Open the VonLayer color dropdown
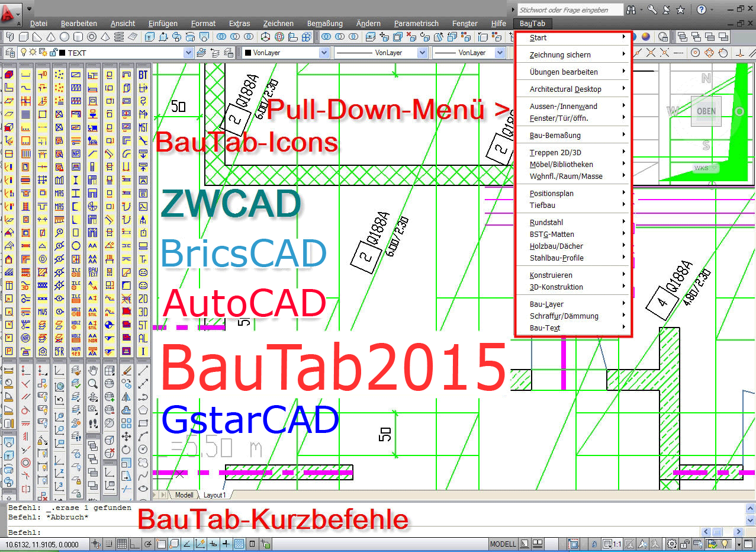Screen dimensions: 756x552 point(323,53)
